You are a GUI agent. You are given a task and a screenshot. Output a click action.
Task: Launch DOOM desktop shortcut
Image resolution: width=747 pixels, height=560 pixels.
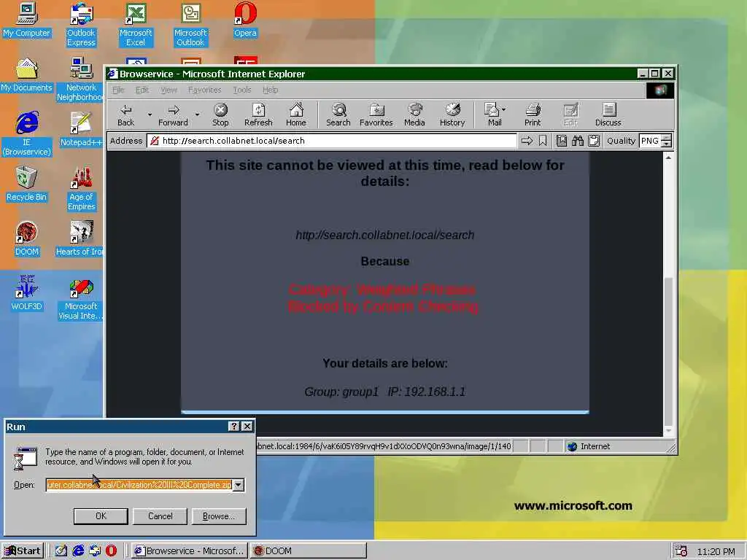pyautogui.click(x=27, y=239)
